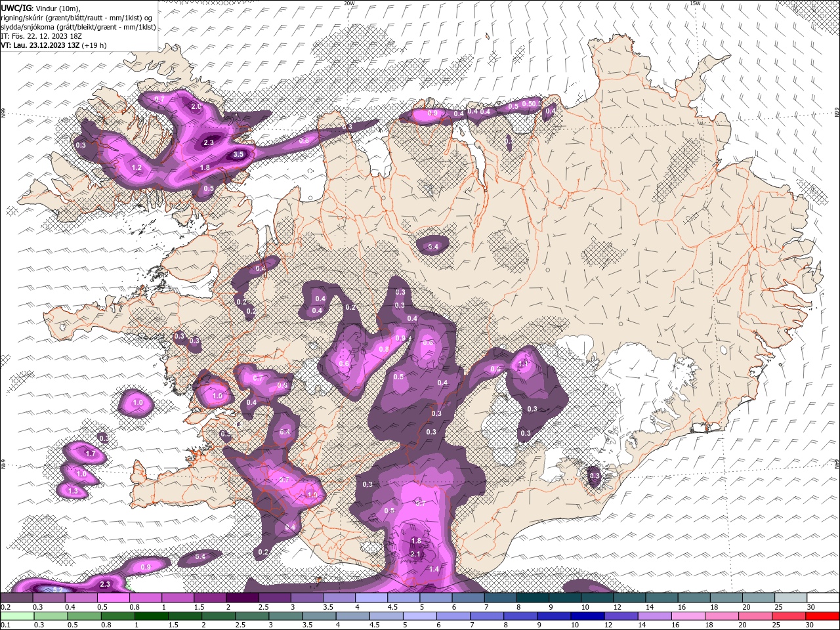Click the 3.5 precipitation value on the map
This screenshot has height=630, width=840.
pos(239,155)
